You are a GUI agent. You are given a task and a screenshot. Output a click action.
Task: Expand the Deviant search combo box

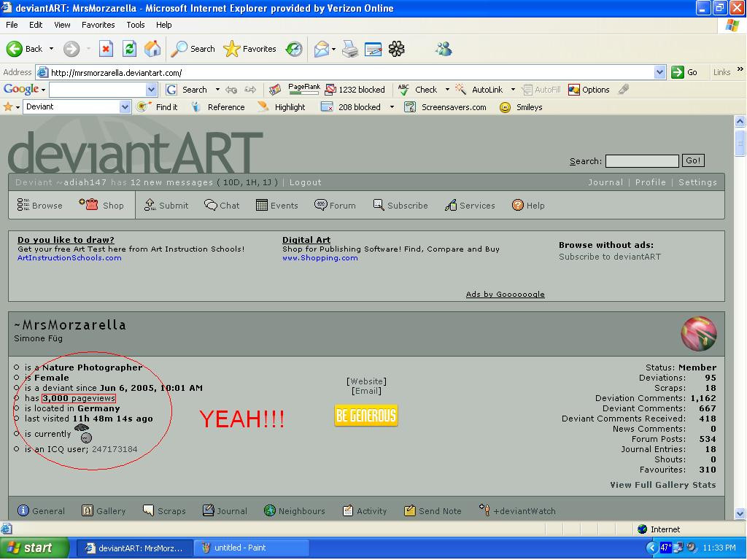tap(125, 106)
